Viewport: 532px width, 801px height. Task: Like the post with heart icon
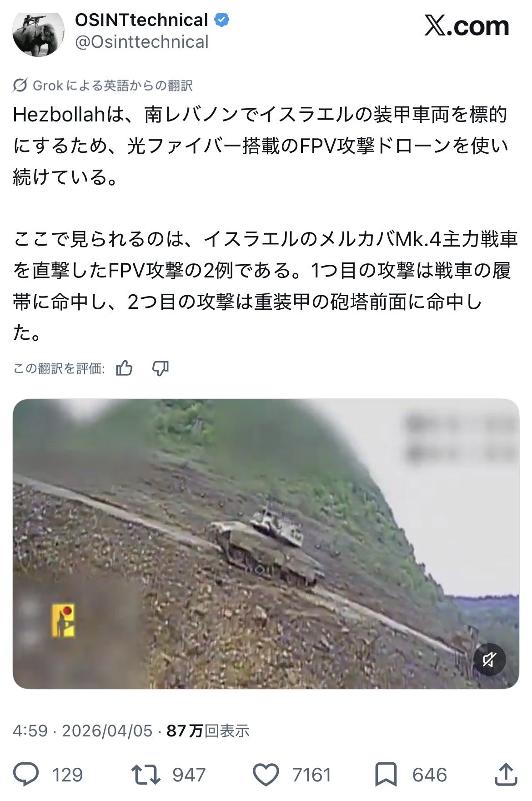[266, 775]
